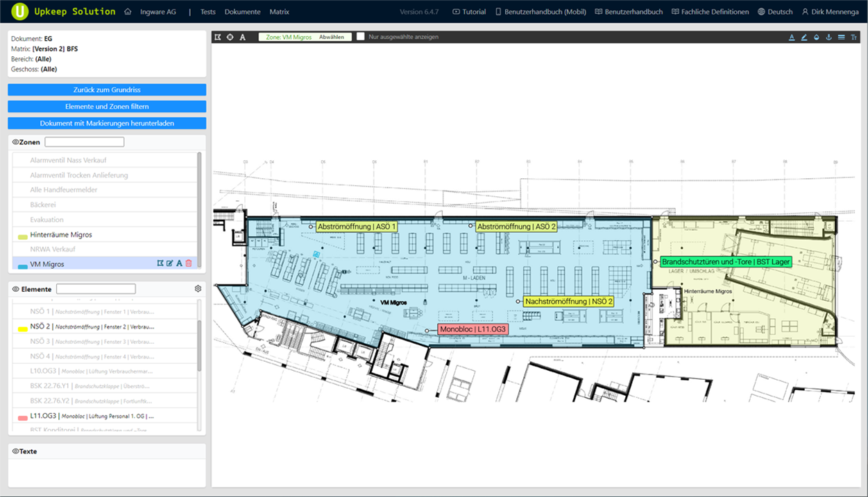Toggle visibility of Zonen section
Viewport: 868px width, 497px height.
click(16, 142)
